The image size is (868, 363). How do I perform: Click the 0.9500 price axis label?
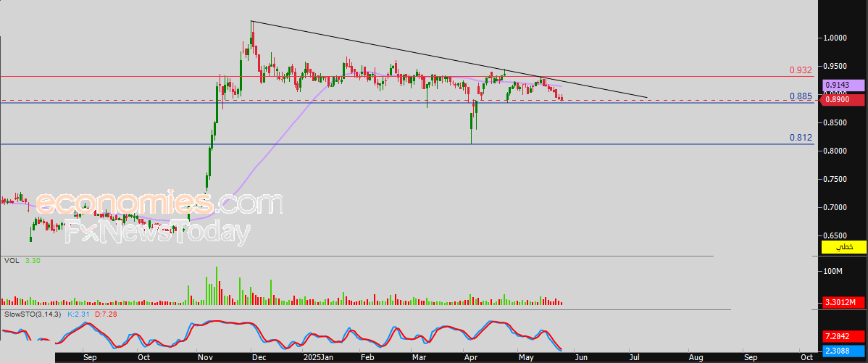coord(836,67)
